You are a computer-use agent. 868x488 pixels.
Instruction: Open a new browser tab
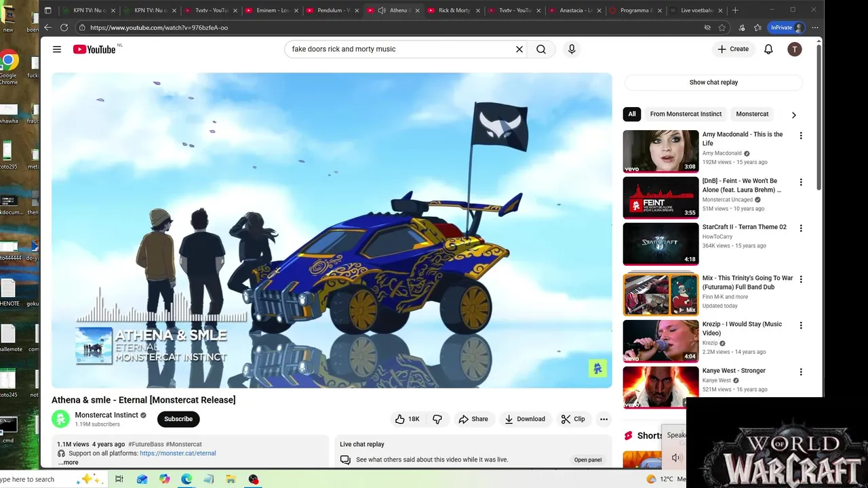click(735, 10)
